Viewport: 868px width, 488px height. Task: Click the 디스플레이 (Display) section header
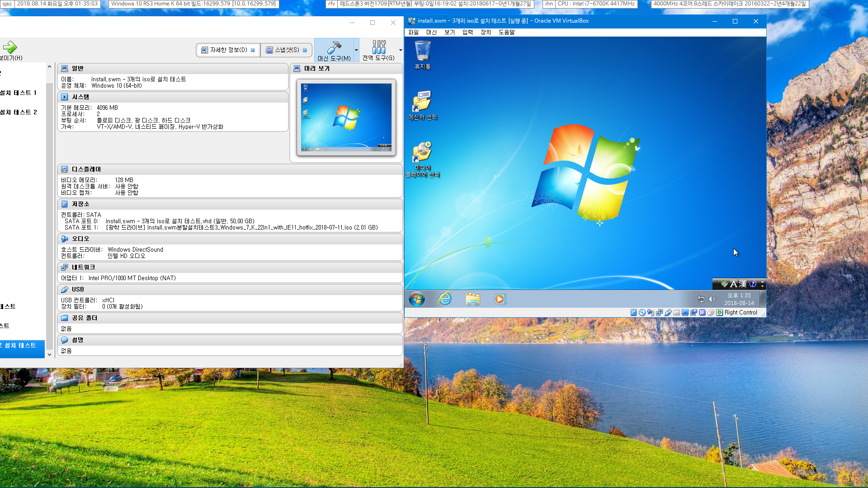click(230, 169)
